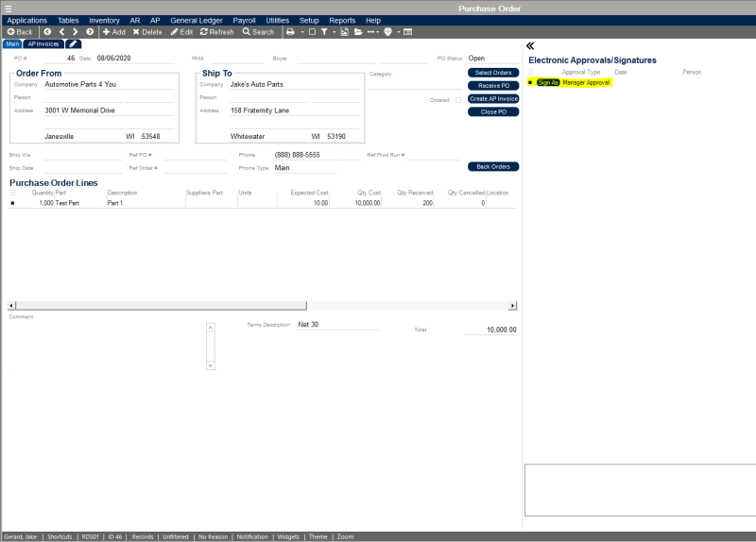Screen dimensions: 756x542
Task: Refresh the purchase order data
Action: [217, 32]
